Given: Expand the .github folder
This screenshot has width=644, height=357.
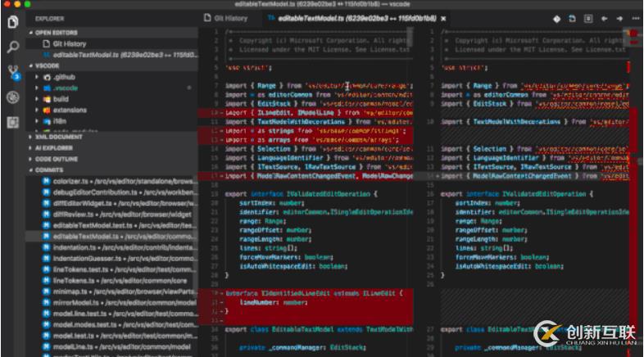Looking at the screenshot, I should click(x=111, y=77).
